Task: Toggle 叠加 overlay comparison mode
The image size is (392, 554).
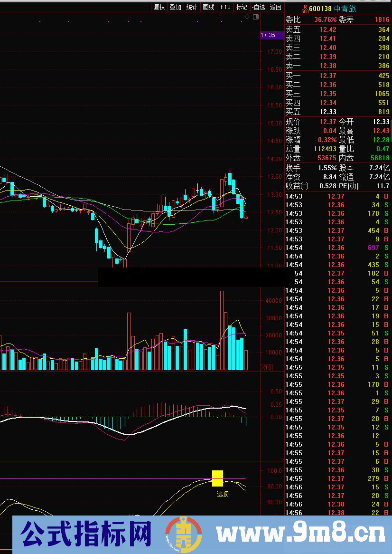Action: (x=175, y=7)
